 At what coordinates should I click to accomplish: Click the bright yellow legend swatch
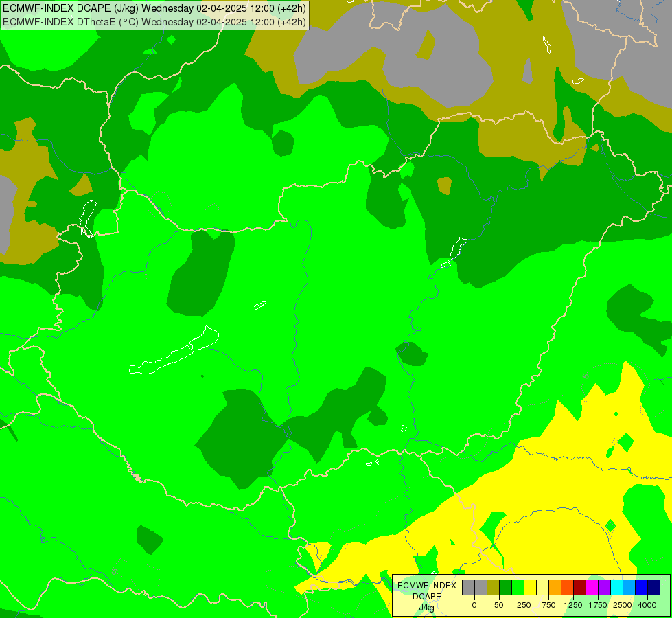coord(531,588)
